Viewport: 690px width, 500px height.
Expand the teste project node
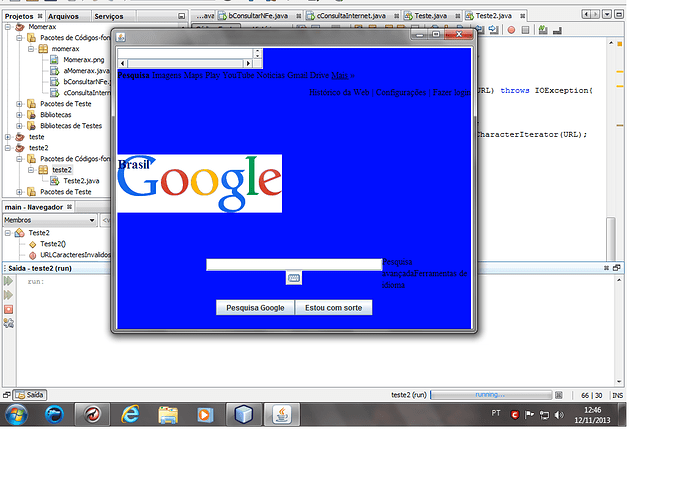coord(7,137)
